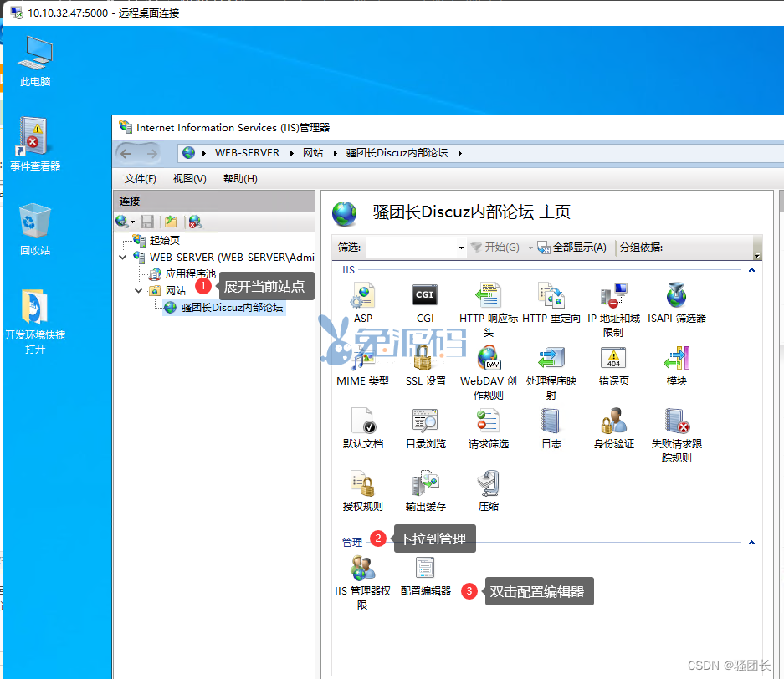The image size is (784, 679).
Task: Open 回收站 on the desktop
Action: click(x=35, y=230)
